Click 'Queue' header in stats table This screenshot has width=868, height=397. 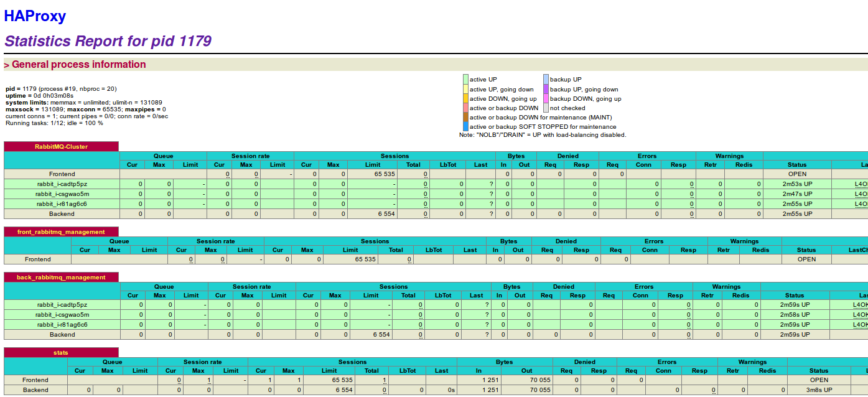point(113,362)
